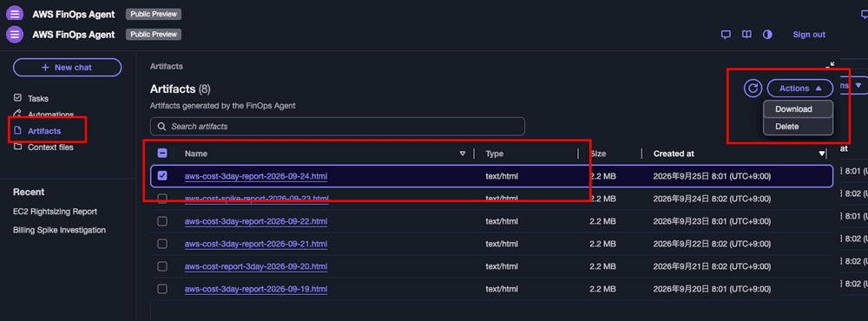
Task: Check the aws-cost-3day-report-2026-09-21.html checkbox
Action: click(162, 244)
